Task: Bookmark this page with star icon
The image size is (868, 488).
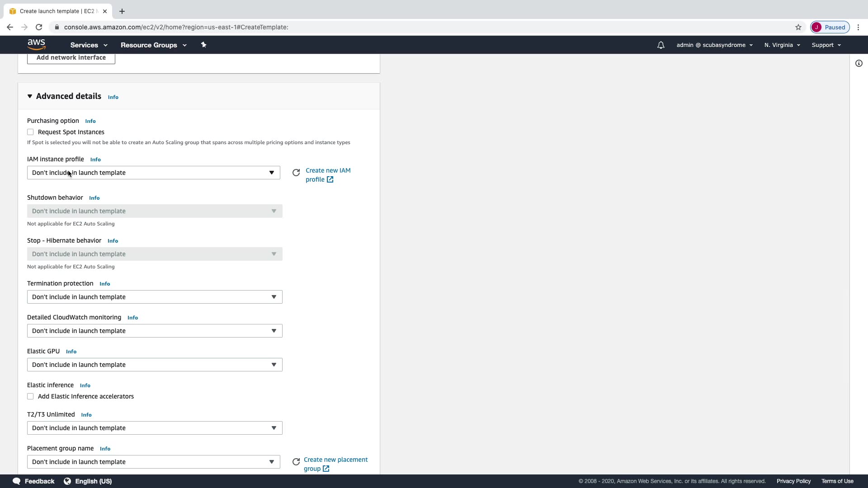Action: pyautogui.click(x=798, y=27)
